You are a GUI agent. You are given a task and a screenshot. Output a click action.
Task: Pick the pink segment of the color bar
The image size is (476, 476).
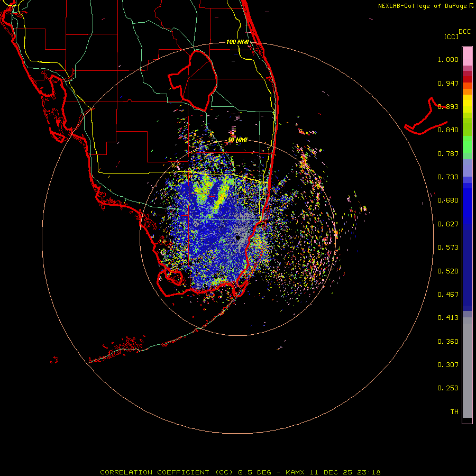[x=467, y=56]
